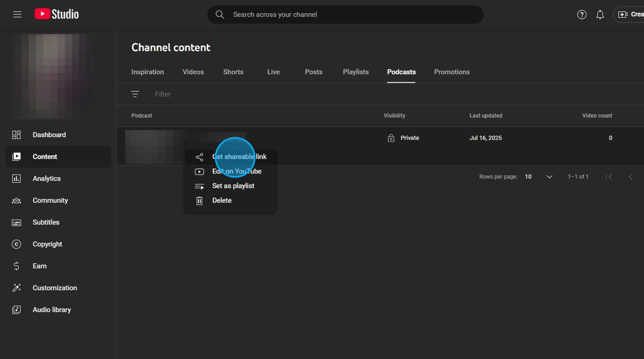Screen dimensions: 644x359
Task: Click the Create button
Action: tap(629, 14)
